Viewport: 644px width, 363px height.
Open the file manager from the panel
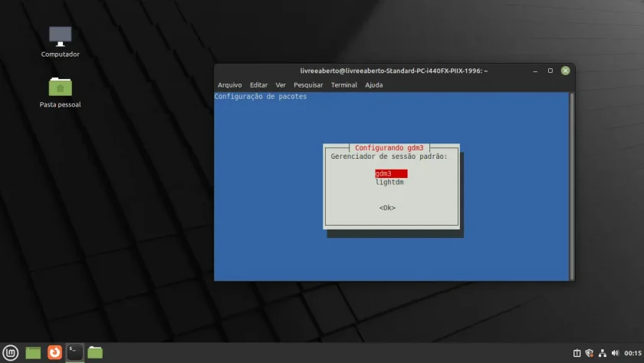point(95,352)
